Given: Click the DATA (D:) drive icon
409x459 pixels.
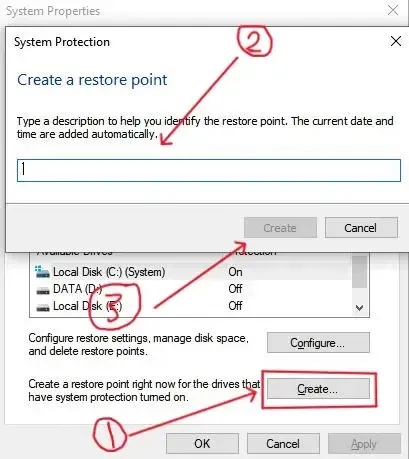Looking at the screenshot, I should click(x=43, y=291).
